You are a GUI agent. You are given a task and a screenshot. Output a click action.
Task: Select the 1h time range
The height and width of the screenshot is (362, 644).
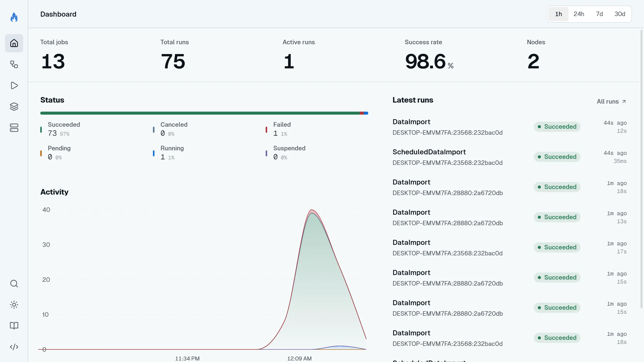pyautogui.click(x=558, y=14)
